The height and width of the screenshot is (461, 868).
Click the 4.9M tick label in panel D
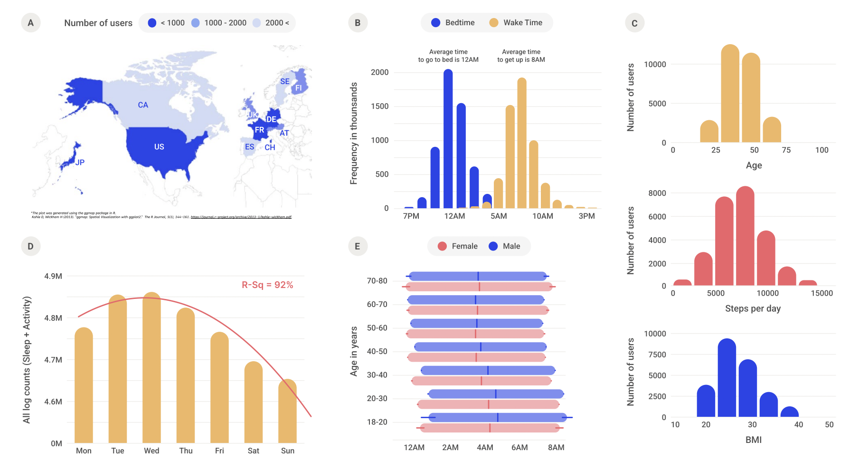(x=53, y=276)
